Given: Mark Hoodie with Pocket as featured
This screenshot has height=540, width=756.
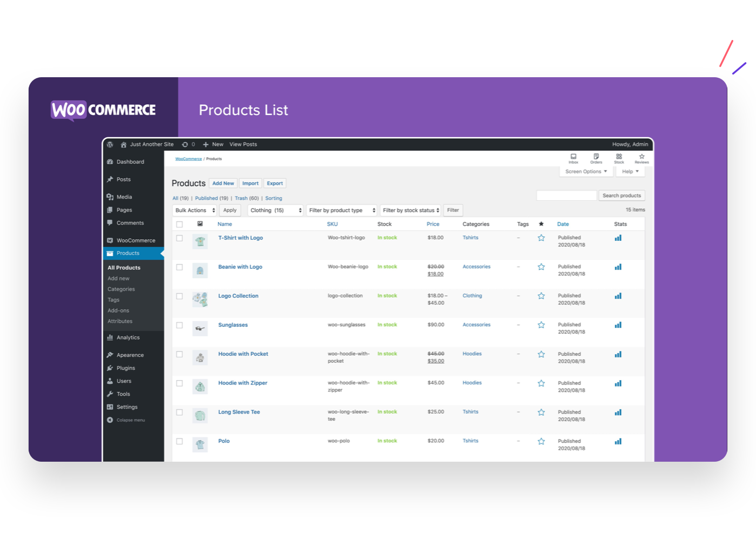Looking at the screenshot, I should tap(541, 355).
